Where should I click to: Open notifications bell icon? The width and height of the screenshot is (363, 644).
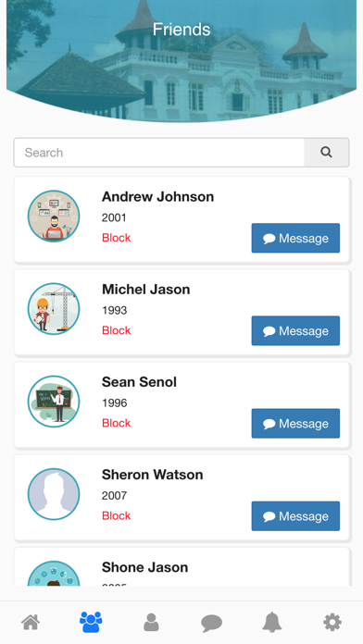[x=271, y=623]
